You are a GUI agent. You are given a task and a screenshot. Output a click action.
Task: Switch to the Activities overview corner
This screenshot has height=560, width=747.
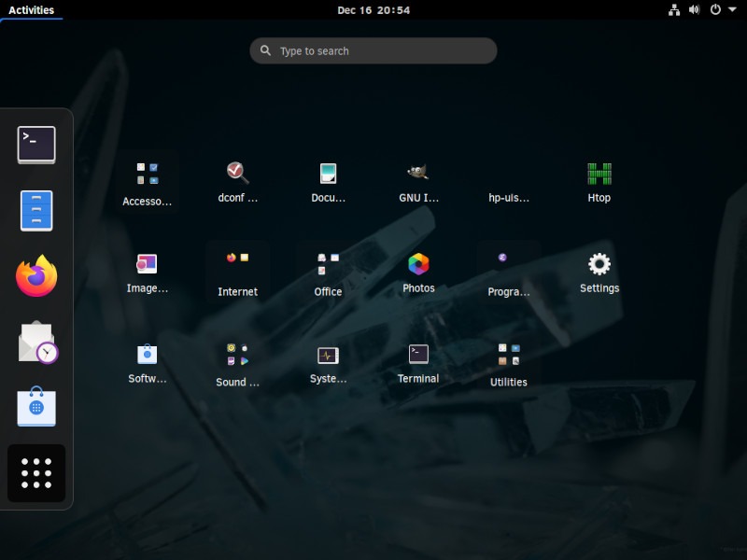coord(32,10)
